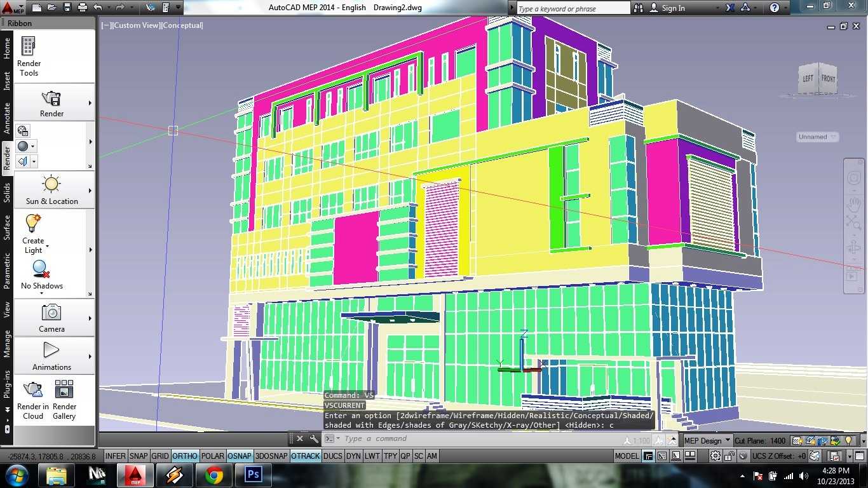Toggle GRID display
This screenshot has width=868, height=488.
tap(159, 456)
